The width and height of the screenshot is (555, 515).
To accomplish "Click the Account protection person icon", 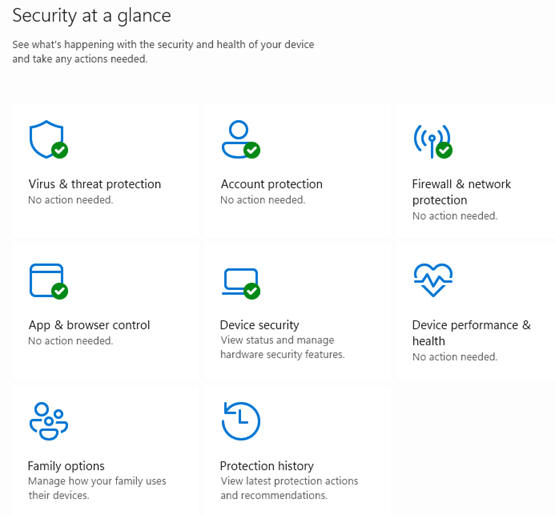I will [241, 139].
